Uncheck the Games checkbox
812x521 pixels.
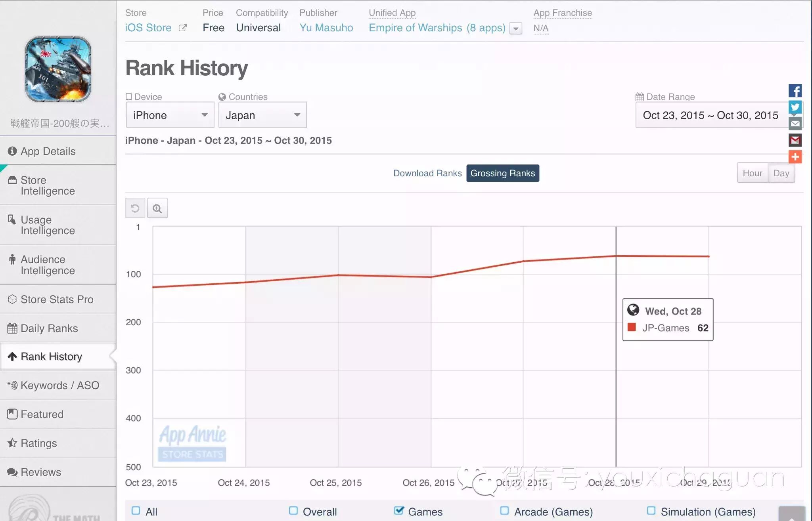(399, 511)
